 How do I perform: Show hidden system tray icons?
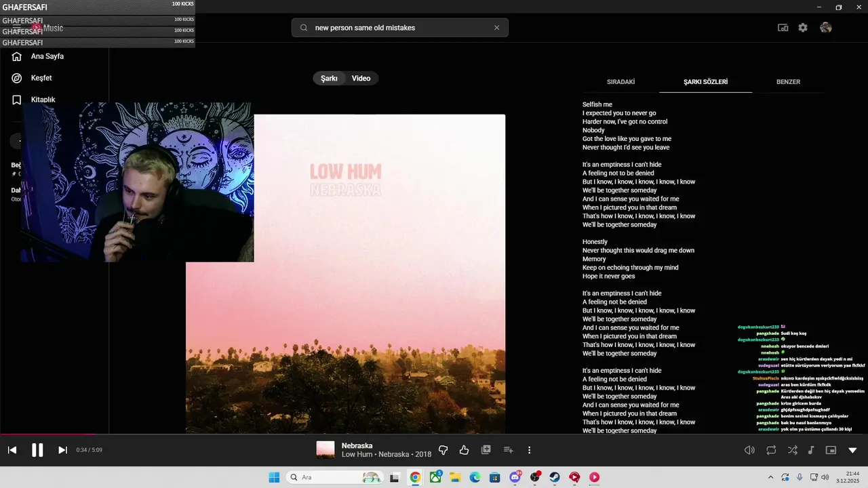tap(770, 477)
